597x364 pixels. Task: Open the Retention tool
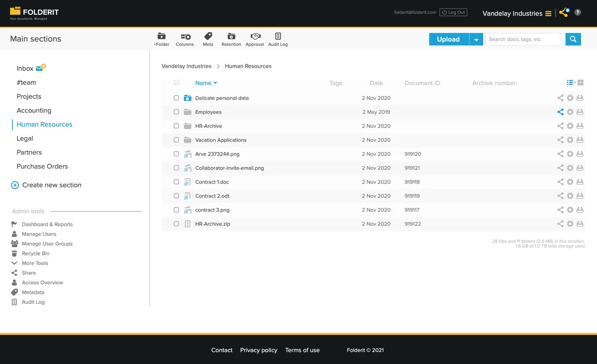231,39
